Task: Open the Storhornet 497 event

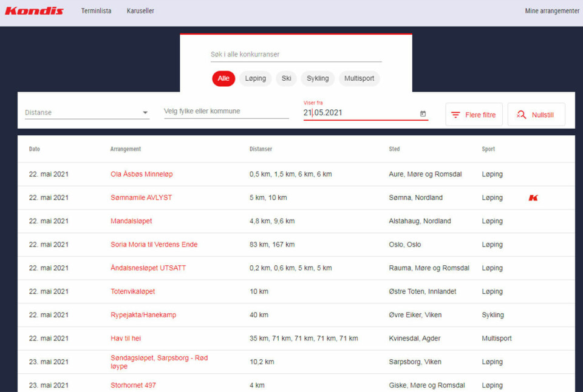Action: coord(133,385)
